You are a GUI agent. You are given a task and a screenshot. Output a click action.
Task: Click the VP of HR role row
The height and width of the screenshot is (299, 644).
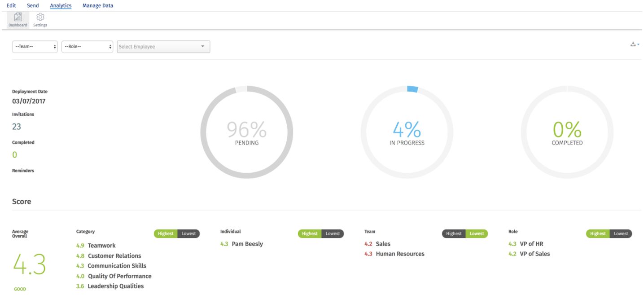pos(526,244)
